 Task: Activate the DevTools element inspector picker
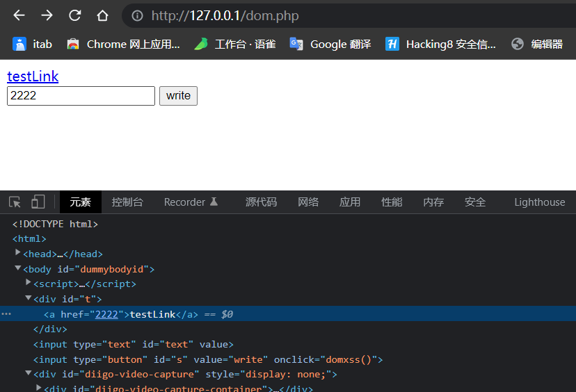15,202
